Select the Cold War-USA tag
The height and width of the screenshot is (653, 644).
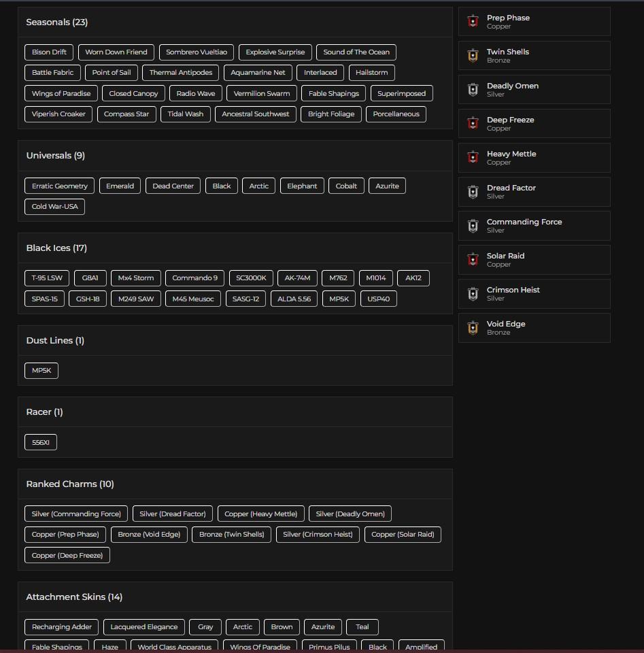55,207
